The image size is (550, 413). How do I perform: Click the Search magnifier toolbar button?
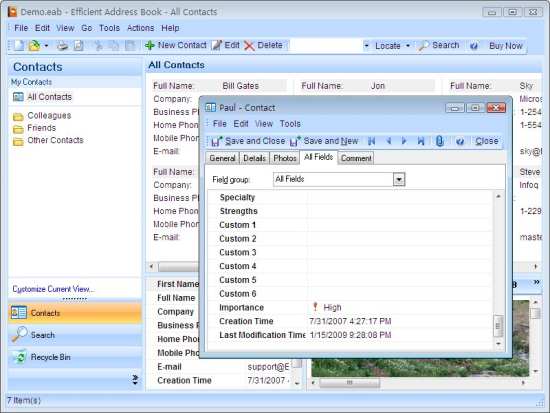coord(438,45)
